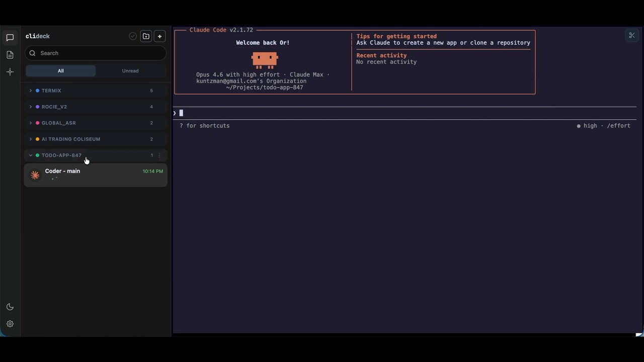Click 'Tips for getting started' heading
The image size is (644, 362).
click(x=396, y=36)
